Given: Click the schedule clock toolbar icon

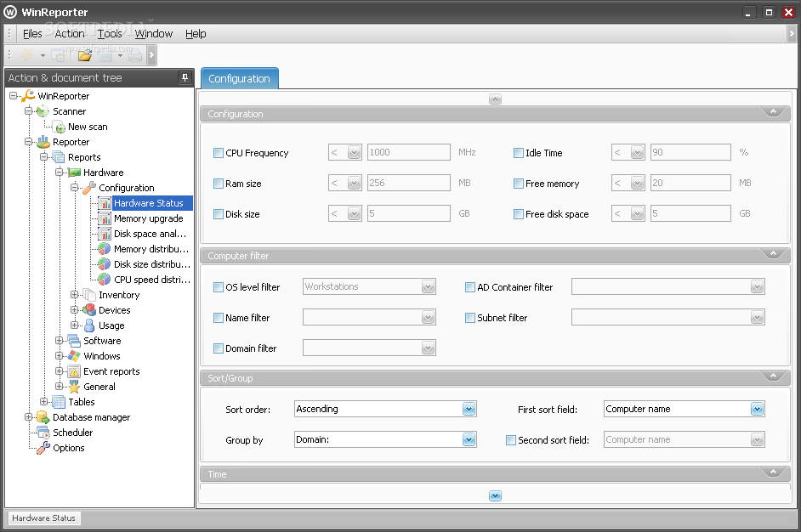Looking at the screenshot, I should [x=58, y=55].
